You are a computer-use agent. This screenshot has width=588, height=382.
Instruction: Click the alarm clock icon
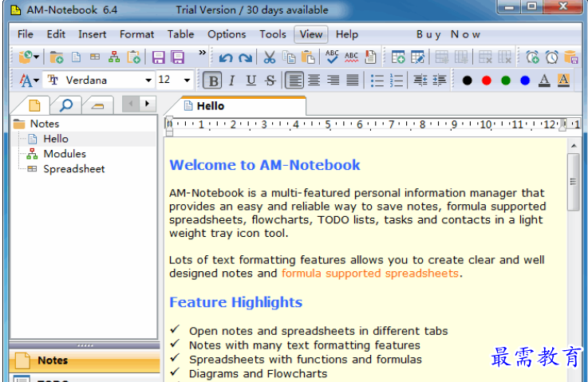551,57
